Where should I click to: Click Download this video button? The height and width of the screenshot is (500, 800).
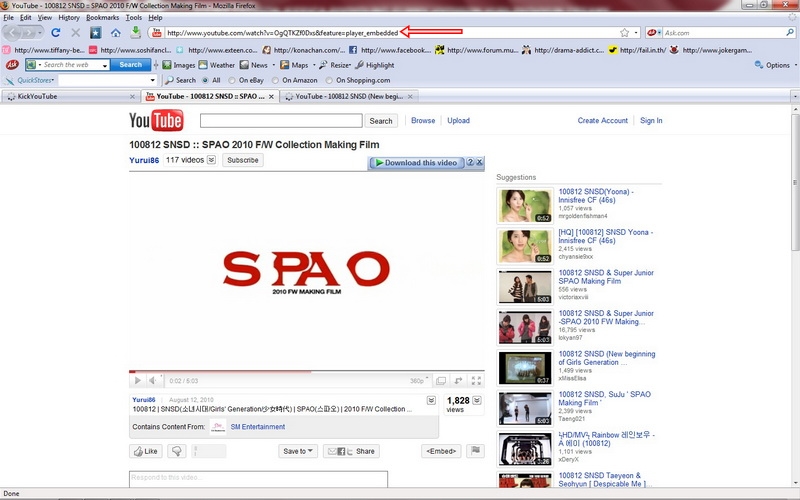[x=416, y=162]
